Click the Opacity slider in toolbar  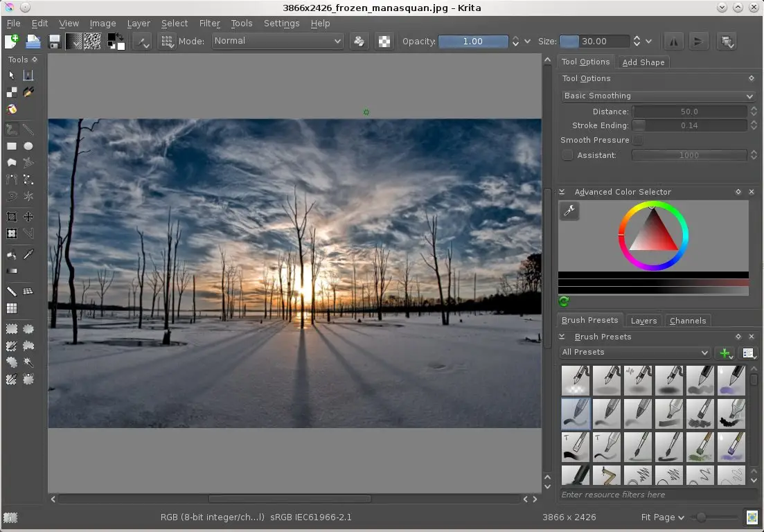[x=473, y=42]
